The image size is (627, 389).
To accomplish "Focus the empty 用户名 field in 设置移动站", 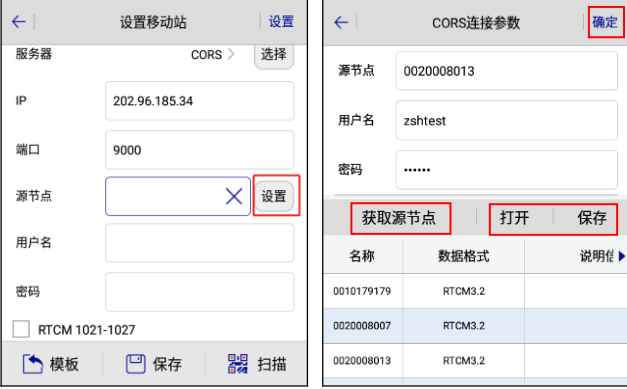I will click(200, 243).
